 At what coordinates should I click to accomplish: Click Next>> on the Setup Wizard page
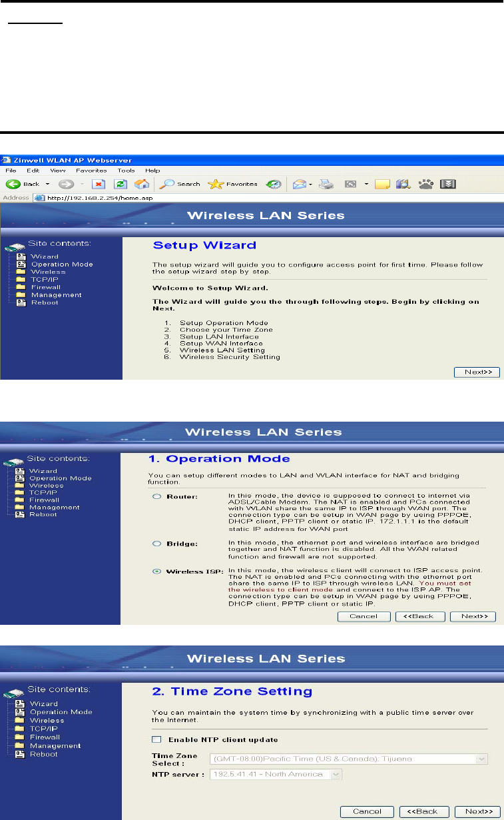(477, 372)
